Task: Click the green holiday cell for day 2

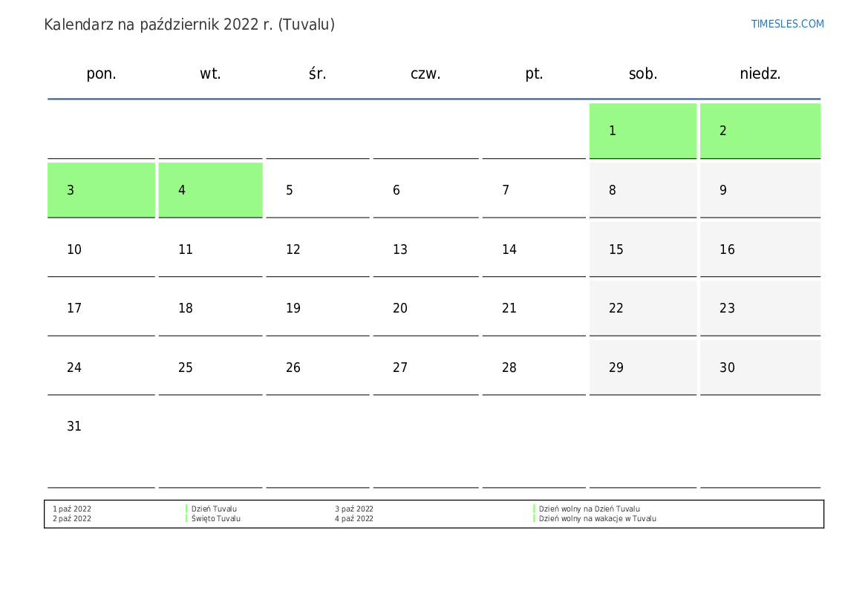Action: [x=760, y=131]
